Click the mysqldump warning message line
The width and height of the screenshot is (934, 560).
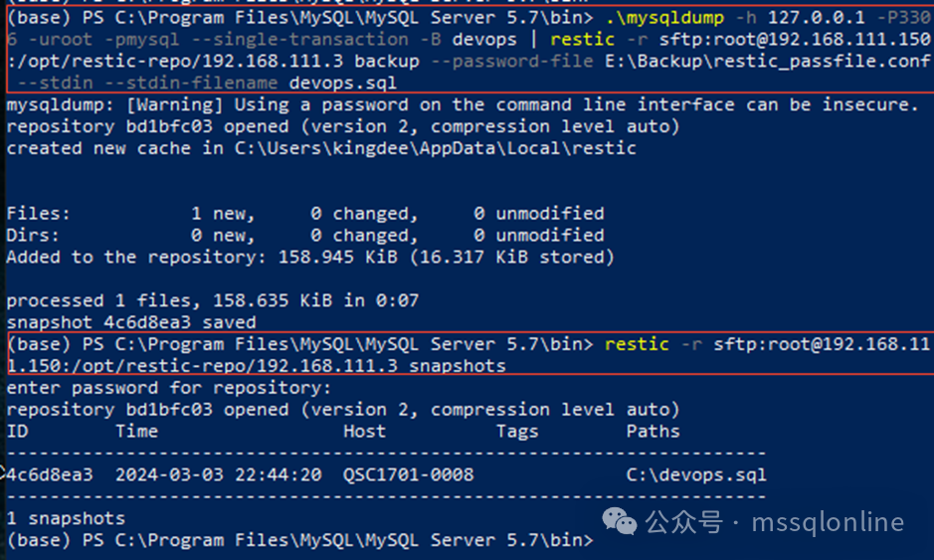coord(463,105)
